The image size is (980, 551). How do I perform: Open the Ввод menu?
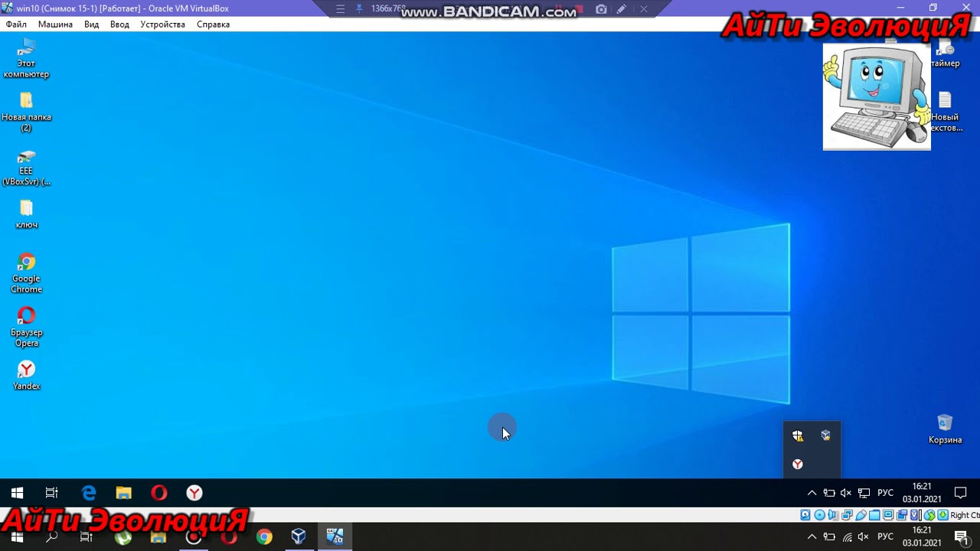120,24
